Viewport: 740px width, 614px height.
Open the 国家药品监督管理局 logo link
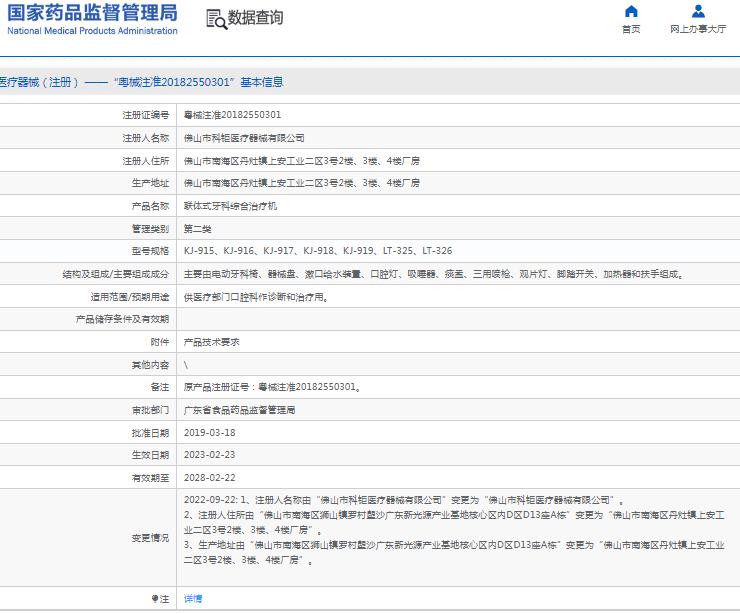pos(92,19)
